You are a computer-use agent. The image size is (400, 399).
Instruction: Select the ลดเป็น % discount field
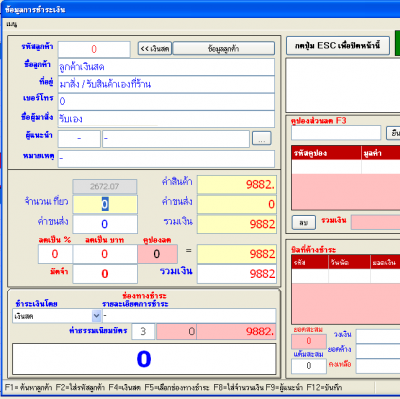tap(55, 254)
